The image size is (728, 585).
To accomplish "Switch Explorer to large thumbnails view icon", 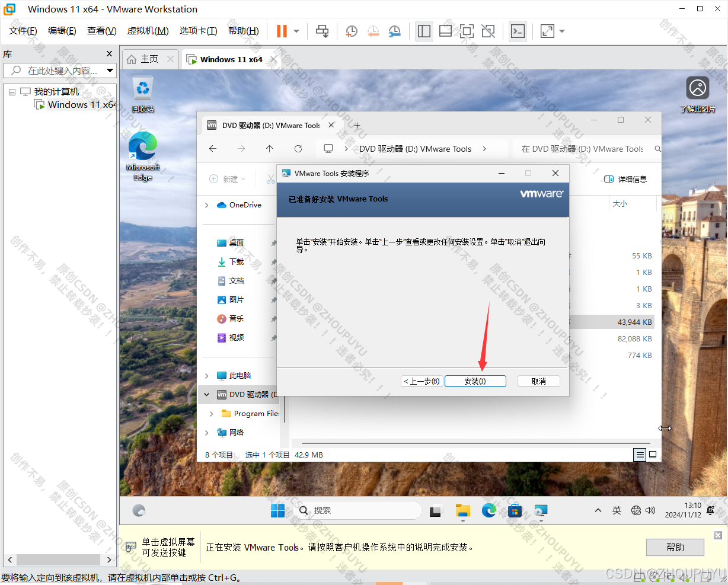I will [x=653, y=455].
